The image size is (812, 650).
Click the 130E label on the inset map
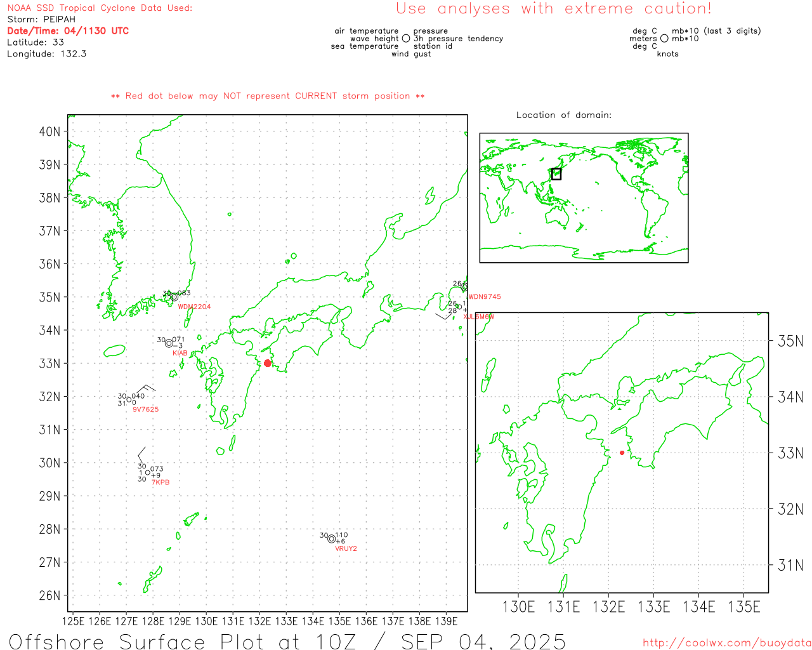click(519, 607)
